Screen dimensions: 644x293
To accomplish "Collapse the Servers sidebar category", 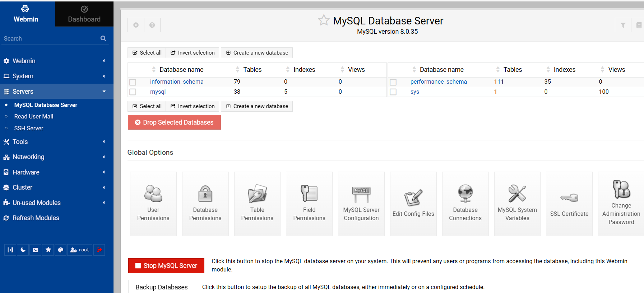I will (x=57, y=92).
